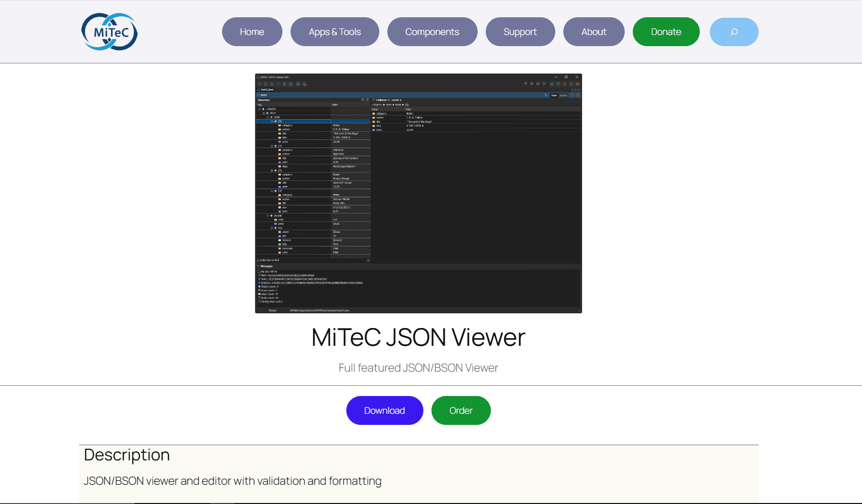The height and width of the screenshot is (504, 862).
Task: Select the 'Full featured JSON/BSON Viewer' subtitle
Action: [x=418, y=368]
